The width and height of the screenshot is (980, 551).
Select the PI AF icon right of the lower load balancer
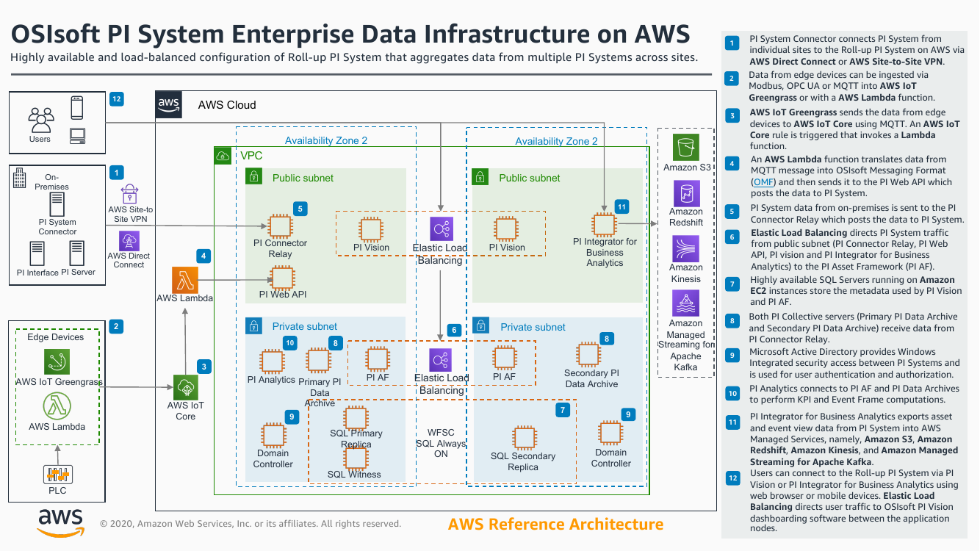click(x=505, y=359)
